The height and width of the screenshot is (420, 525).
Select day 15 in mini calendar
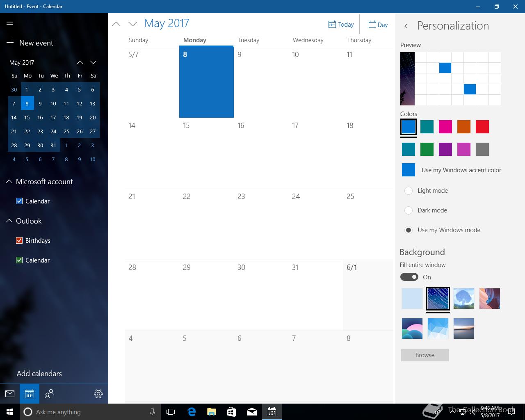(27, 117)
